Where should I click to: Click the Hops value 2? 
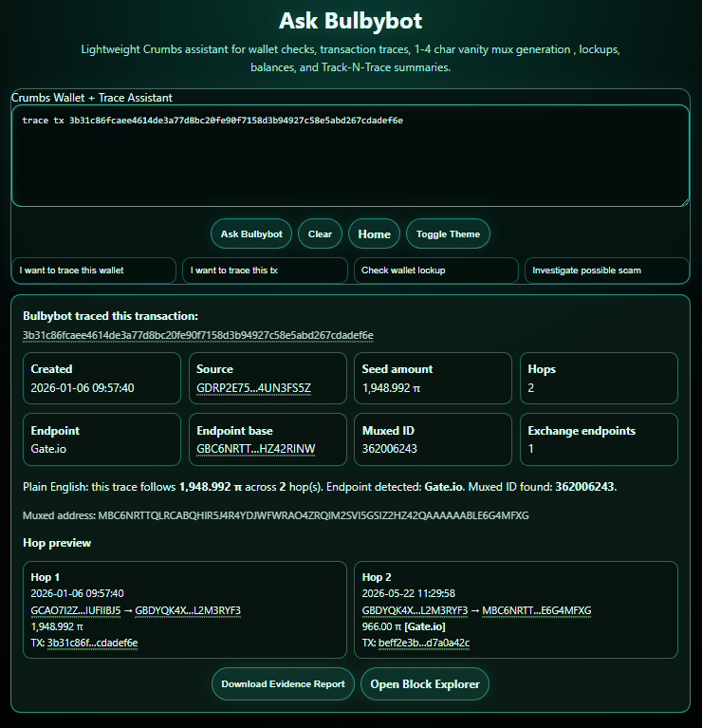click(531, 387)
